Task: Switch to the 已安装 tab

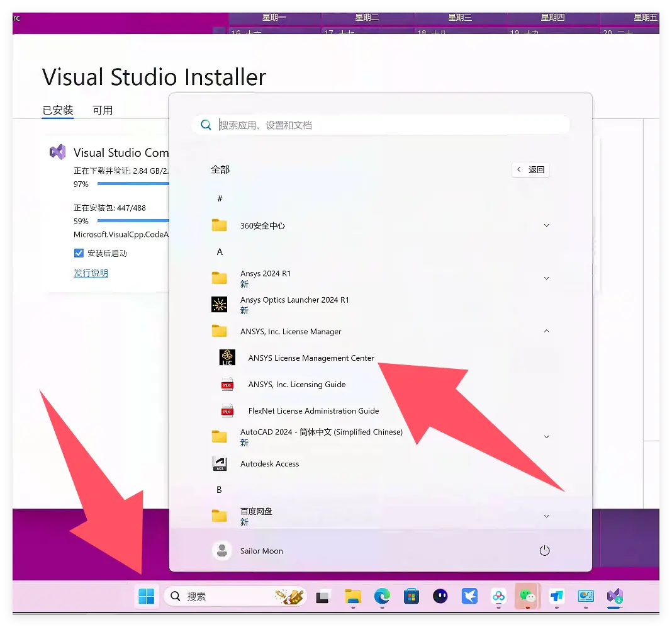Action: point(58,110)
